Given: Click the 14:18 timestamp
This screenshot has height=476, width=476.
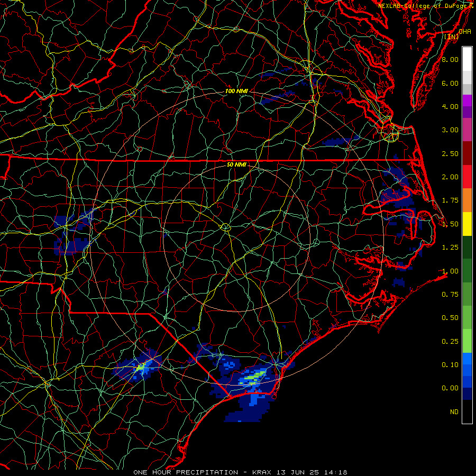Looking at the screenshot, I should [335, 472].
